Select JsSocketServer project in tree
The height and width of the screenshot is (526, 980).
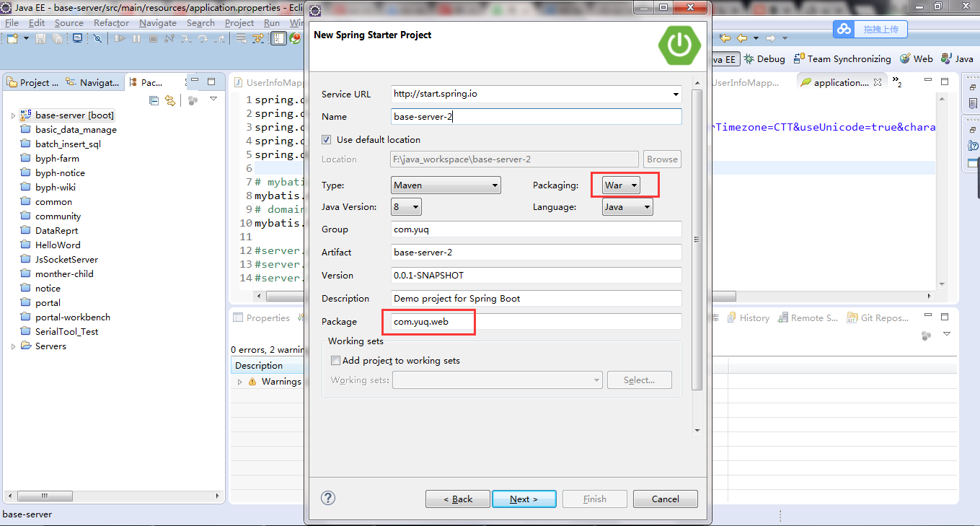pos(66,259)
